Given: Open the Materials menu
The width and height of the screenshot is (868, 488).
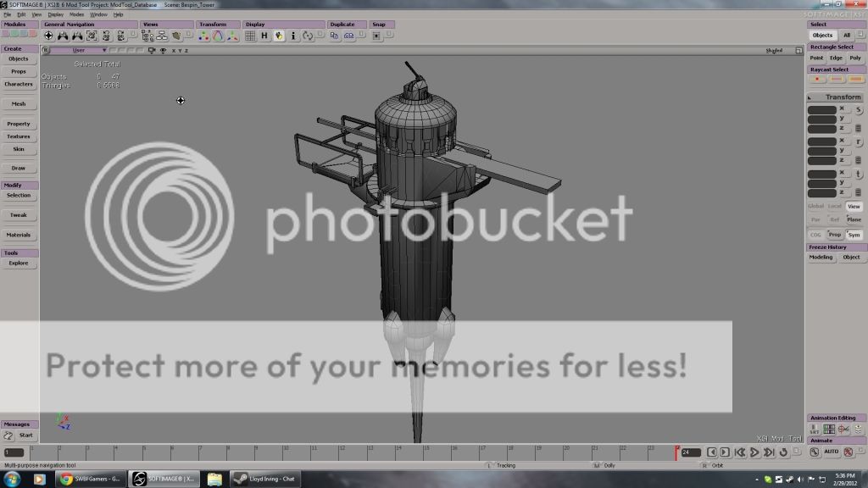Looking at the screenshot, I should pyautogui.click(x=19, y=236).
